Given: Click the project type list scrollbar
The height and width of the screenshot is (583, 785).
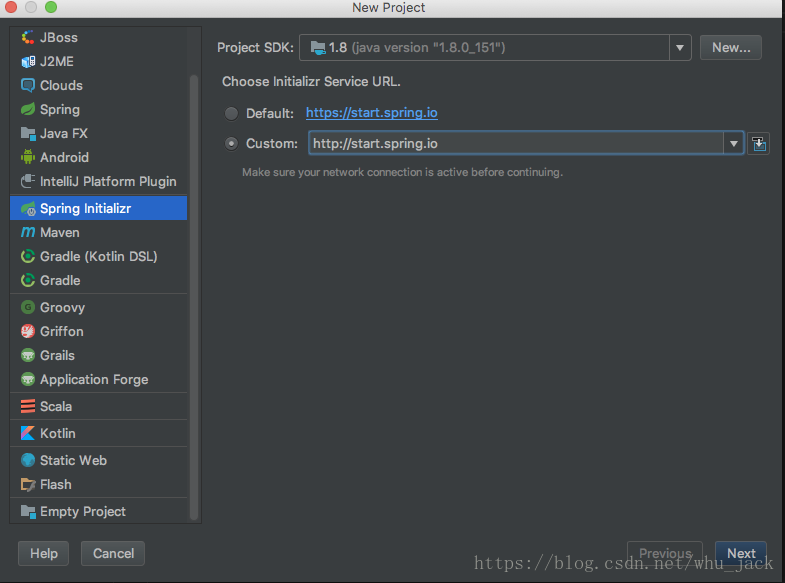Looking at the screenshot, I should coord(194,297).
